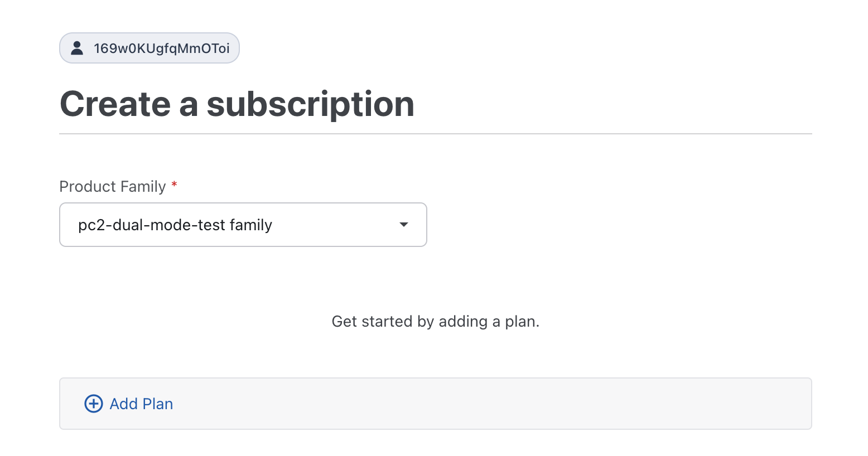The height and width of the screenshot is (456, 868).
Task: Click the customer ID text 169w0KUgfqMmOToi
Action: [x=161, y=48]
